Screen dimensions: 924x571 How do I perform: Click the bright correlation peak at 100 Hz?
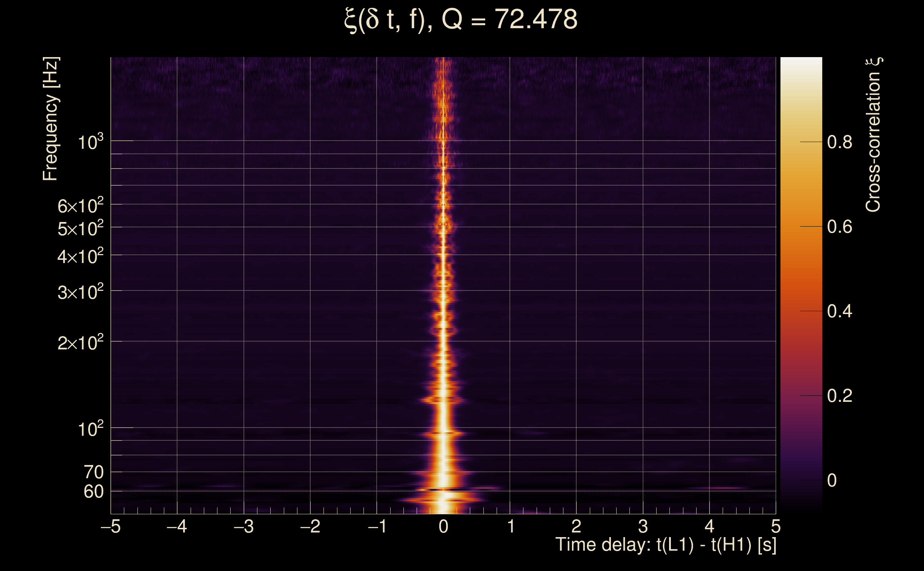pos(443,428)
